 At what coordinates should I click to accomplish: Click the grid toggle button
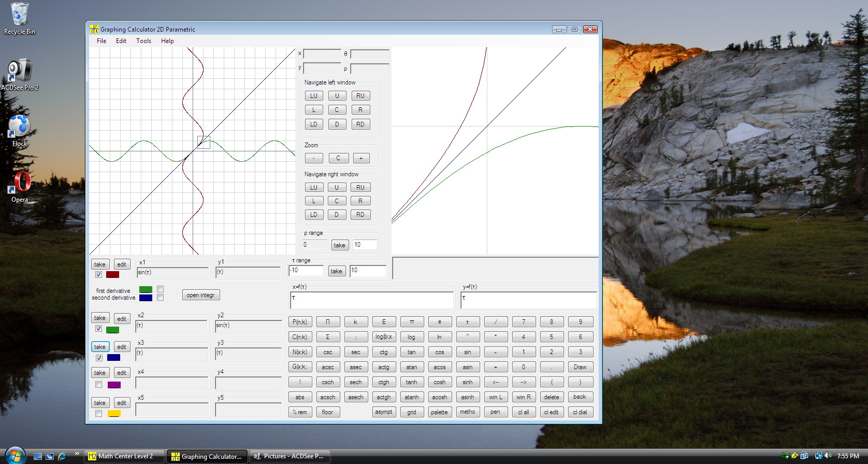coord(412,412)
